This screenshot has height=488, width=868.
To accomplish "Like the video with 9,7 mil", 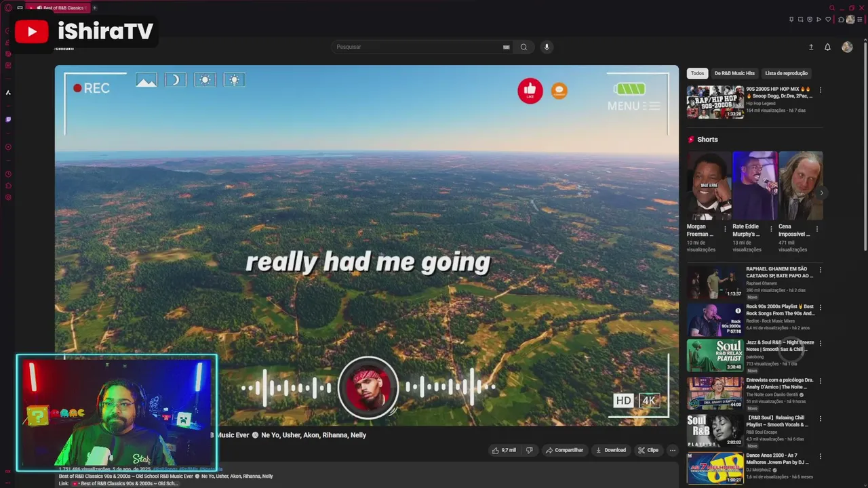I will (504, 450).
